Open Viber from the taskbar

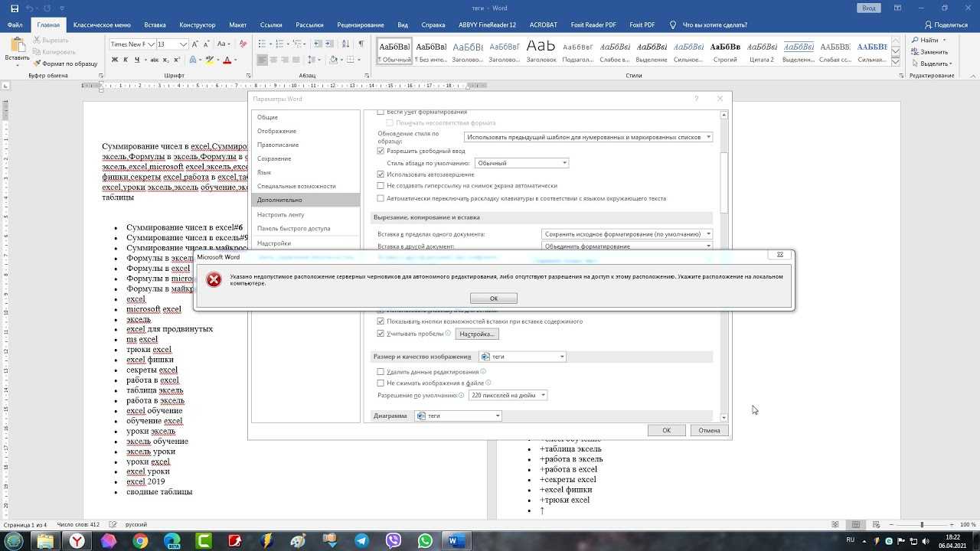pyautogui.click(x=394, y=541)
